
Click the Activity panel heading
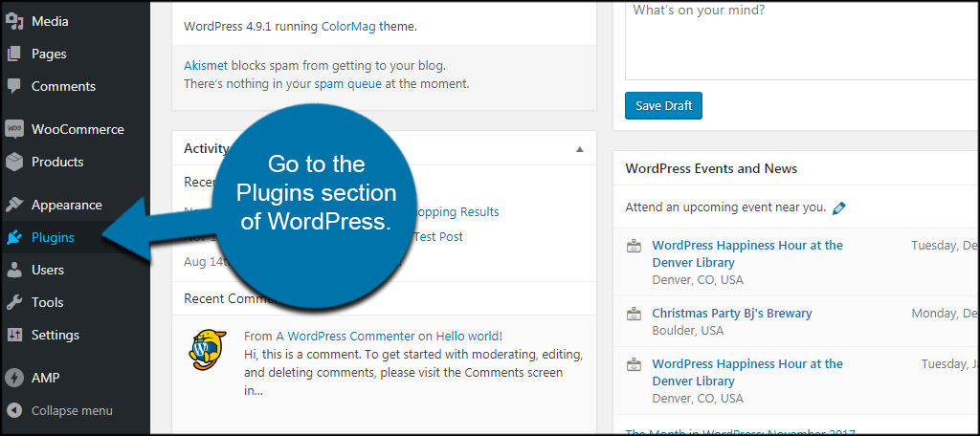(206, 148)
